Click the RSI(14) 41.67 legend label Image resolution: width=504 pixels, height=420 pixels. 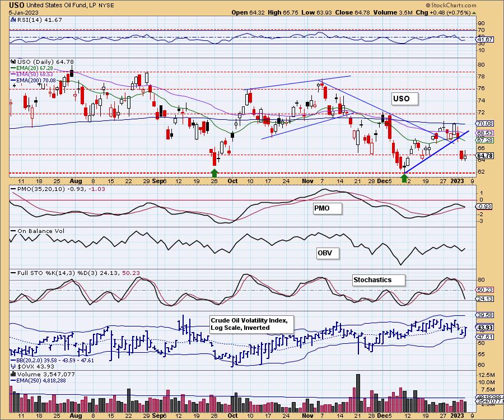39,20
